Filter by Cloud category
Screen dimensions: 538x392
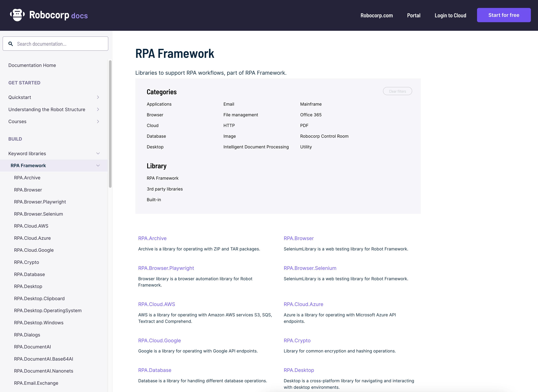click(152, 126)
